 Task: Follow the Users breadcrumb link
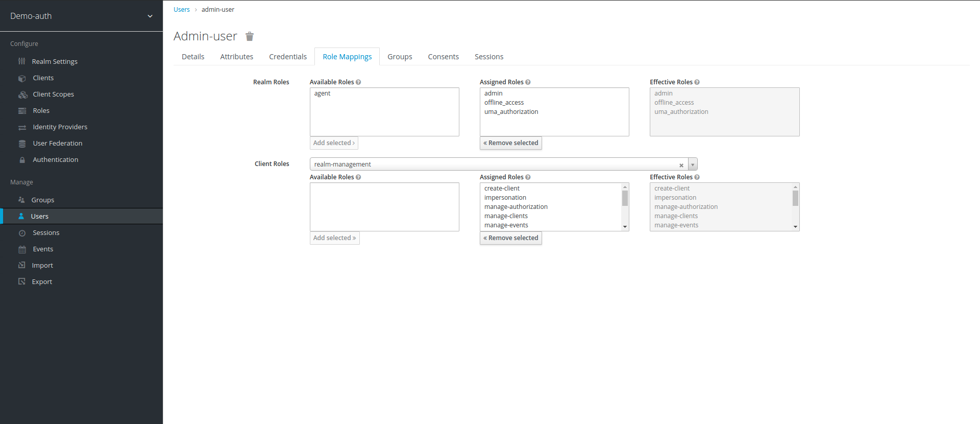181,10
